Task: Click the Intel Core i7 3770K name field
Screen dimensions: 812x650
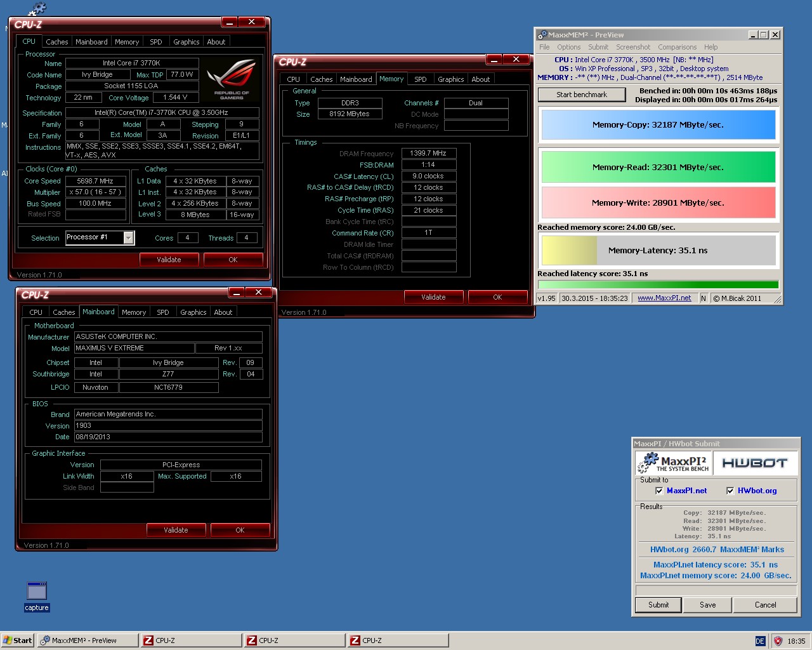Action: (x=131, y=63)
